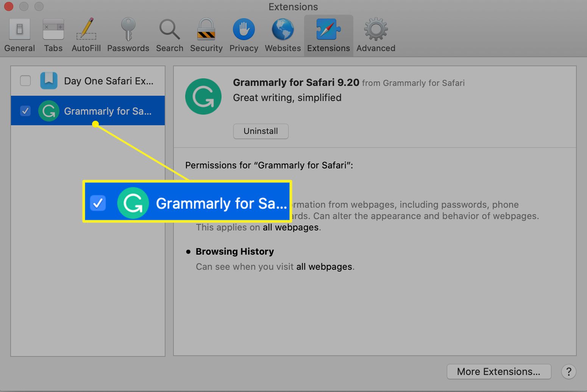This screenshot has height=392, width=587.
Task: Uncheck the Grammarly for Safari checkbox
Action: [x=25, y=111]
